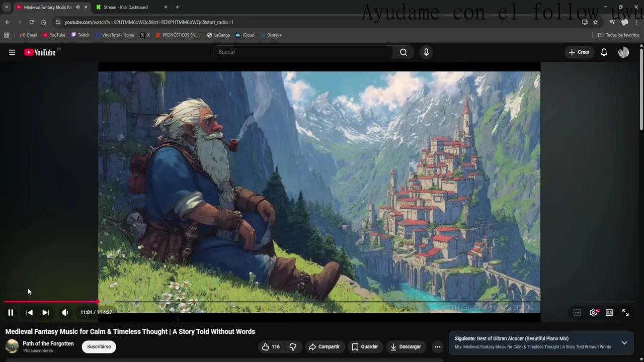Select the Medieval Fantasy Music browser tab

point(48,7)
